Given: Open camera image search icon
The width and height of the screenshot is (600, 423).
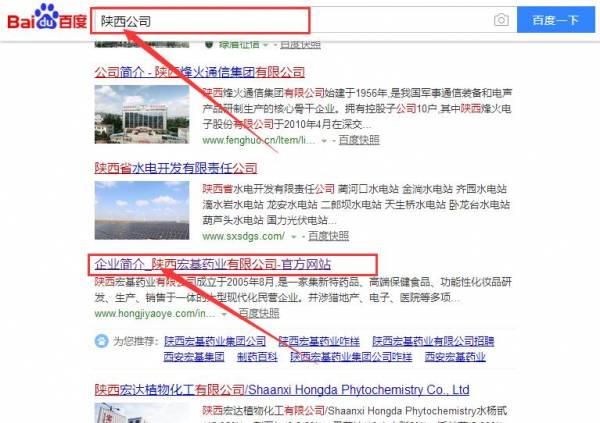Looking at the screenshot, I should (x=501, y=20).
